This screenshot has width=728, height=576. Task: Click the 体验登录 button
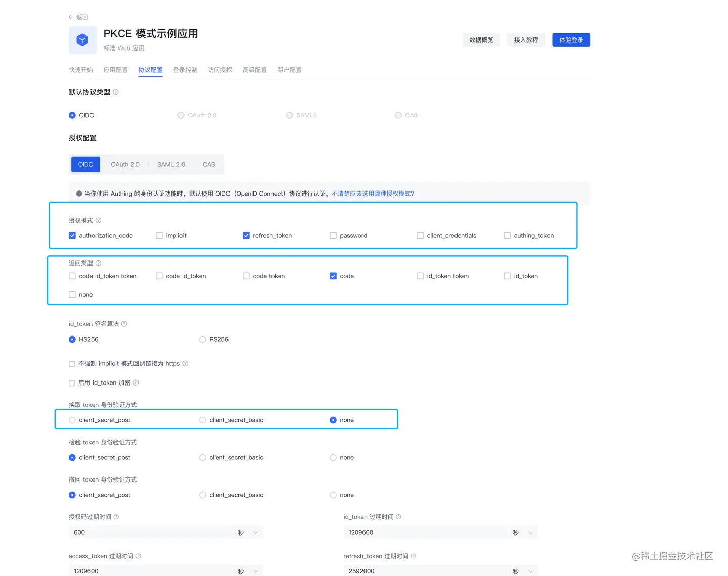coord(571,40)
